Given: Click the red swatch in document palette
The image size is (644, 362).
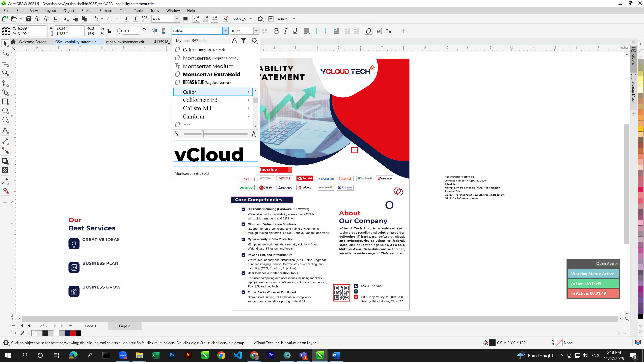Looking at the screenshot, I should tap(73, 333).
